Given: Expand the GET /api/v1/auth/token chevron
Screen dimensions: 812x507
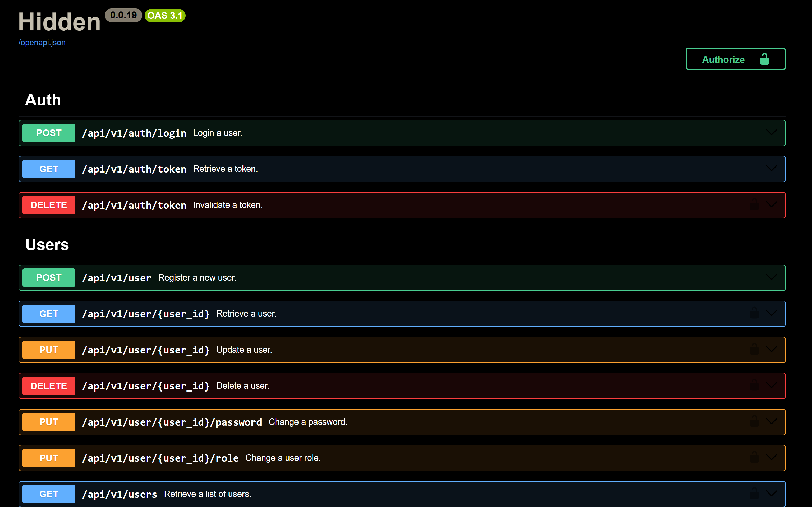Looking at the screenshot, I should click(771, 168).
